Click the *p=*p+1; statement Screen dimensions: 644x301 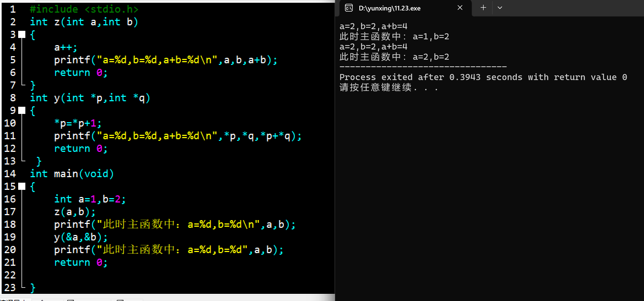click(78, 123)
